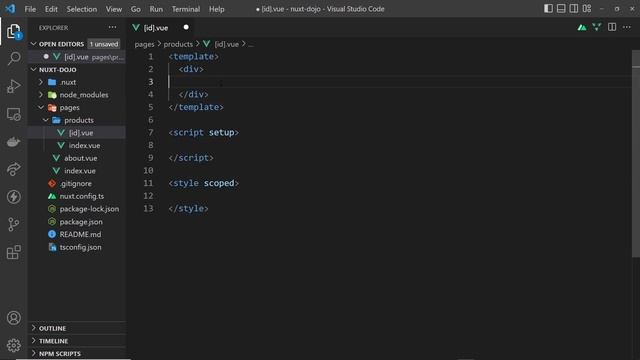Expand the .nuxt folder
Image resolution: width=640 pixels, height=360 pixels.
(41, 82)
